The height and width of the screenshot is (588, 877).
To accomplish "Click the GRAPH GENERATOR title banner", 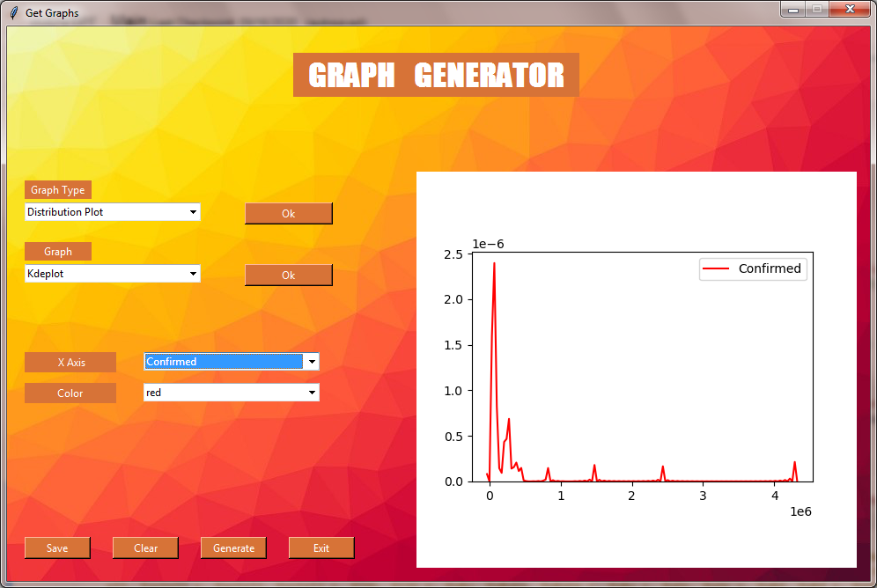I will click(436, 75).
